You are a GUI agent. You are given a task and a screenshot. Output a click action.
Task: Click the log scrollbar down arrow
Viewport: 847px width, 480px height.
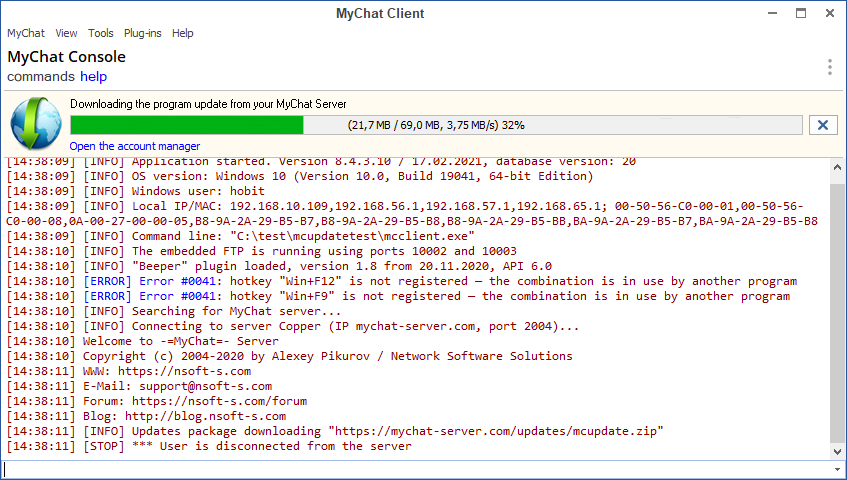(838, 448)
